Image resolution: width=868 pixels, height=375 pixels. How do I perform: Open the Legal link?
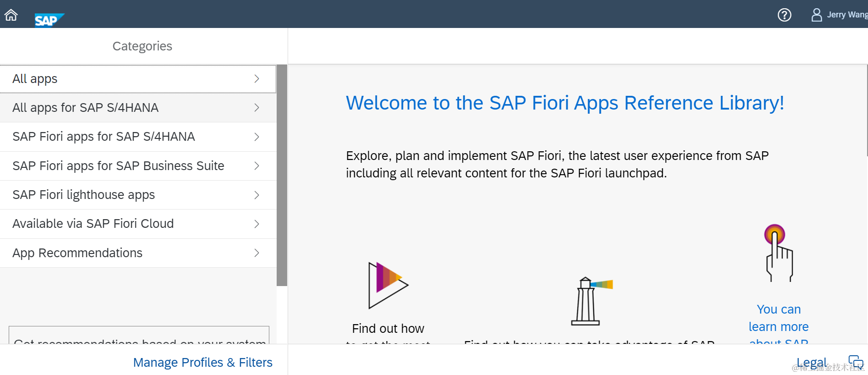pos(811,363)
